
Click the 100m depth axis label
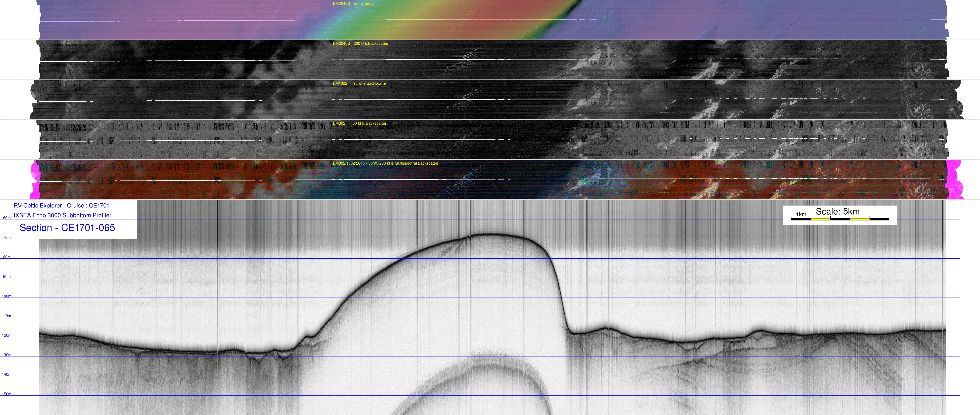click(x=6, y=296)
